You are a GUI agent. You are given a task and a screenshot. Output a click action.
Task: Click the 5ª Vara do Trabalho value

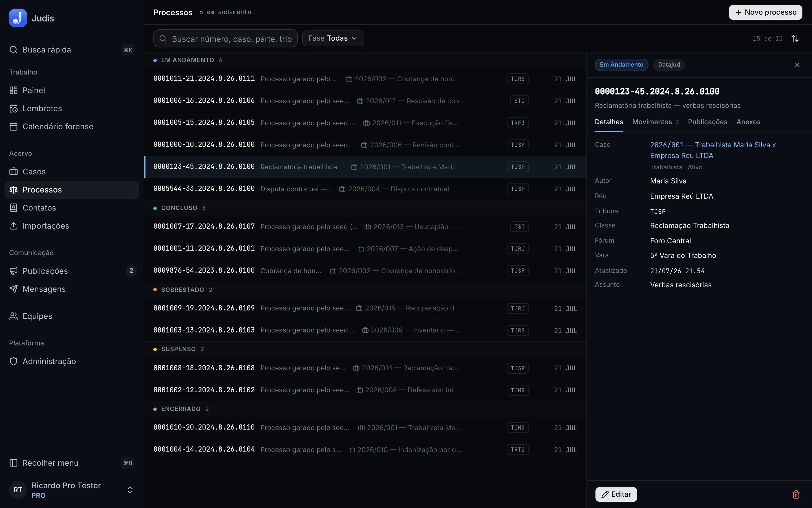coord(683,256)
